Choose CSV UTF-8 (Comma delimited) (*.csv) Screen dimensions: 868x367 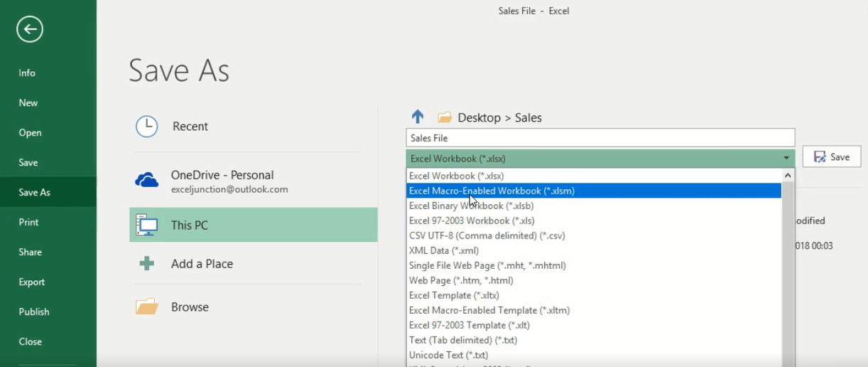coord(594,235)
